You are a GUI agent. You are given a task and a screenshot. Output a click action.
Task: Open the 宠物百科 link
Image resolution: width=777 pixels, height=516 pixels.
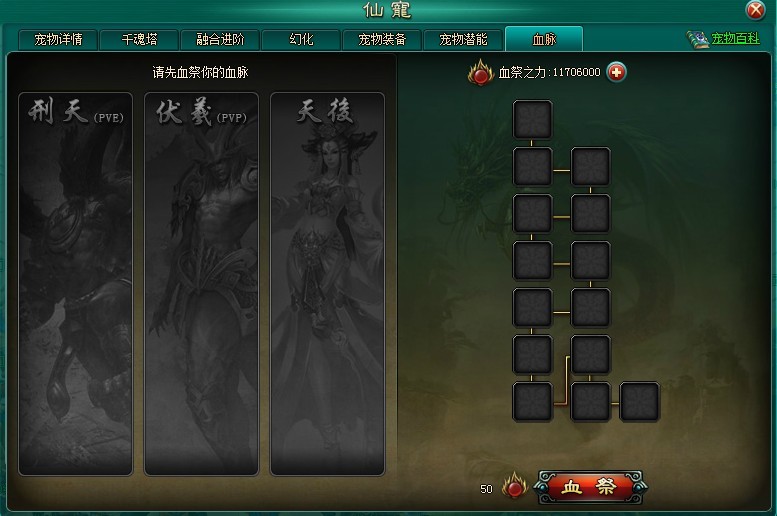pos(735,39)
